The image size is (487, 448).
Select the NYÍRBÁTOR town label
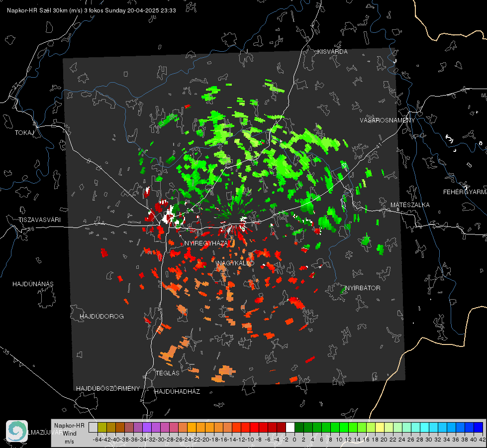[363, 288]
